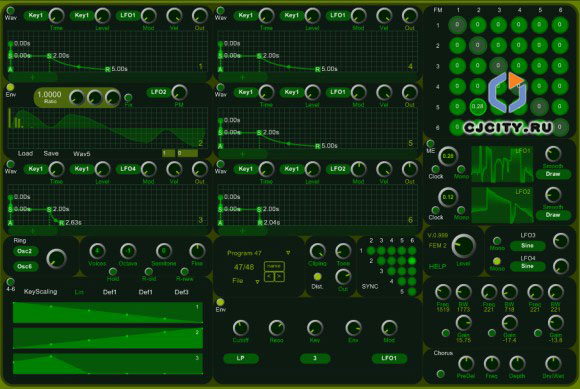Open the LFO4 Sine waveform selector
The image size is (580, 389).
527,266
